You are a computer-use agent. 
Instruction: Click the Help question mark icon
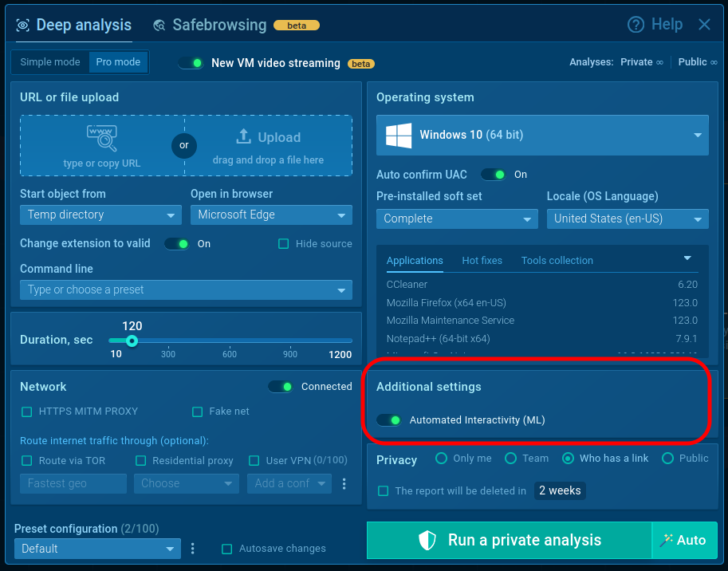636,25
